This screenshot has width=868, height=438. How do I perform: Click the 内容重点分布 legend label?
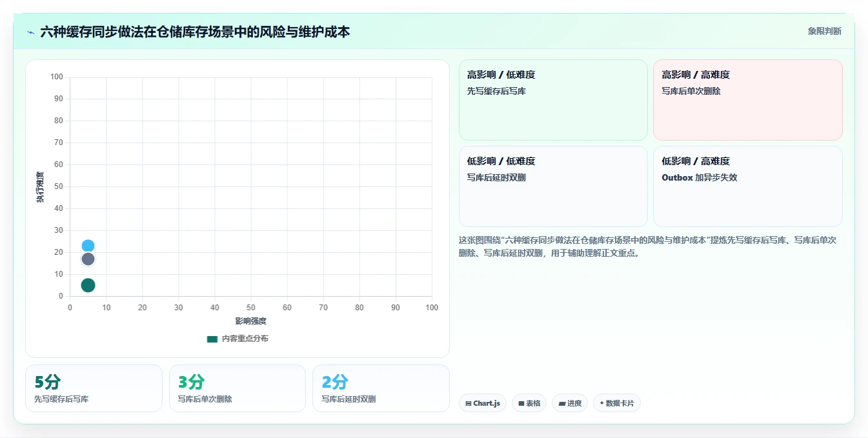245,339
